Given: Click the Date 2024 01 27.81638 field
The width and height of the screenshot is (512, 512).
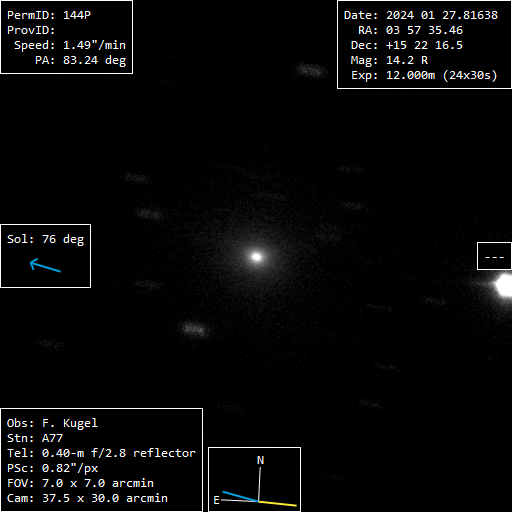Looking at the screenshot, I should (421, 15).
